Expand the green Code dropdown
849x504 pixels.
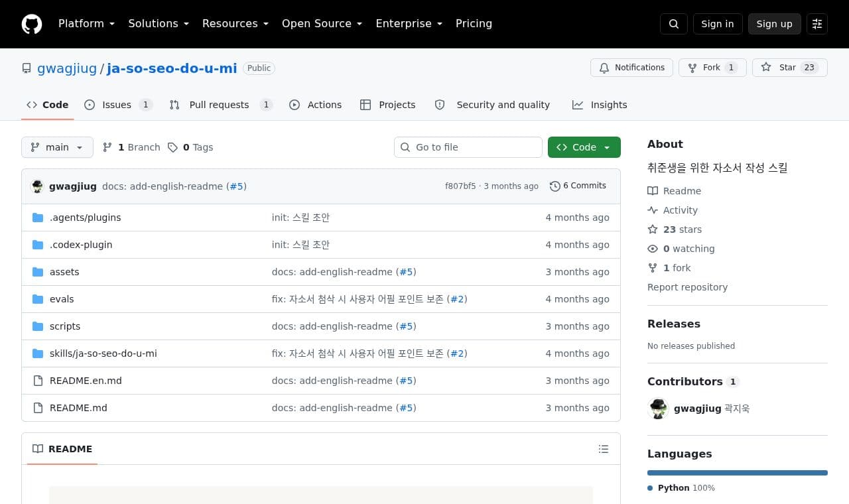point(584,147)
